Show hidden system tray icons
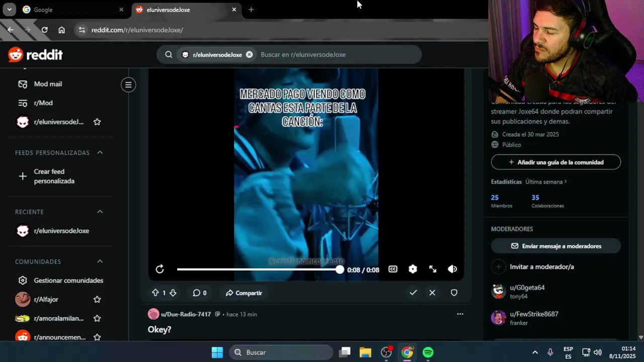 [x=535, y=352]
